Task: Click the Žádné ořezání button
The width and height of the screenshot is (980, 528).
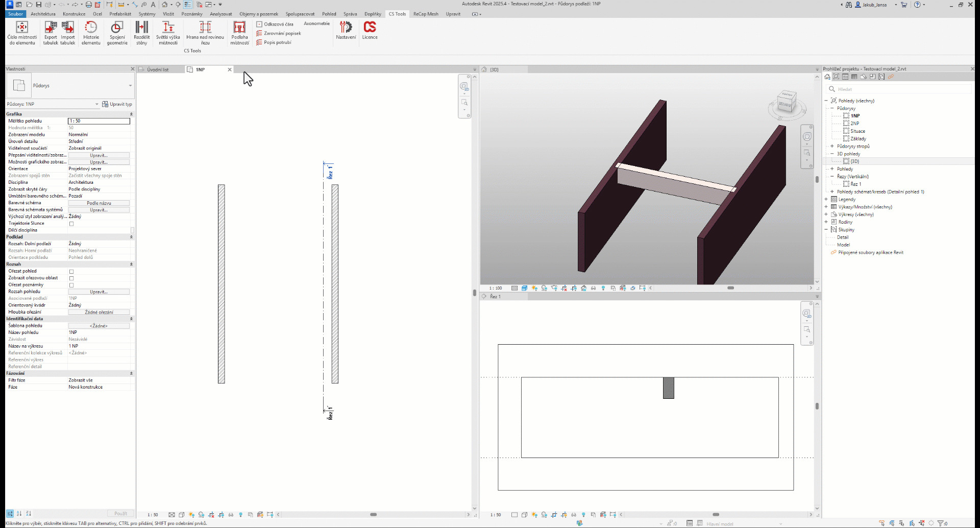Action: point(99,313)
